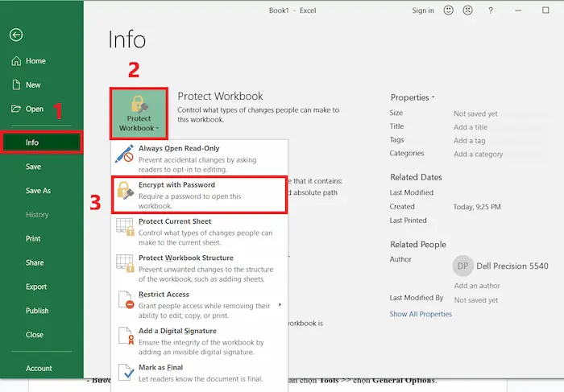Click the question mark Help icon
This screenshot has height=392, width=564.
click(x=490, y=10)
